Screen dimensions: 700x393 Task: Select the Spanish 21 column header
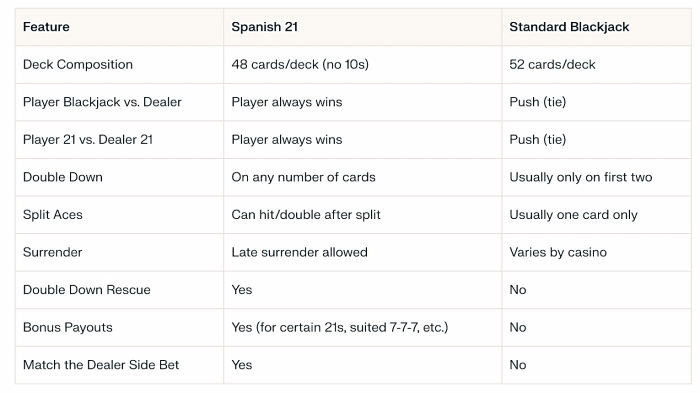(x=264, y=27)
